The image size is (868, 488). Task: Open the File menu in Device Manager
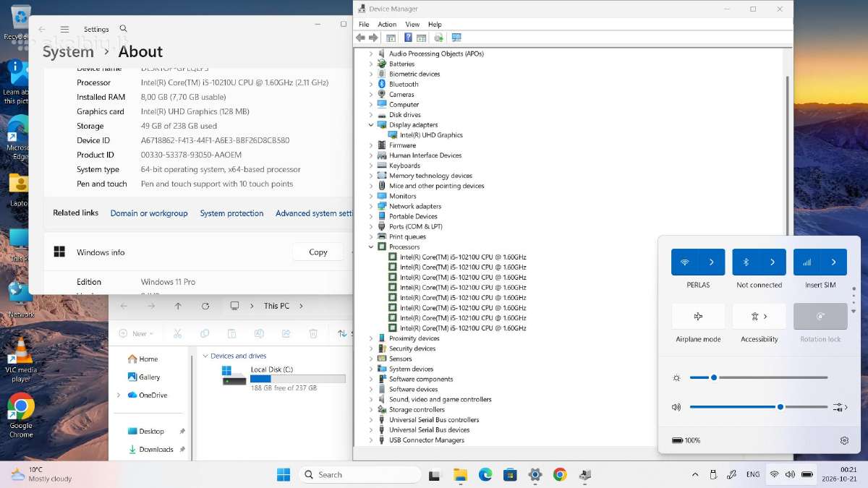364,25
